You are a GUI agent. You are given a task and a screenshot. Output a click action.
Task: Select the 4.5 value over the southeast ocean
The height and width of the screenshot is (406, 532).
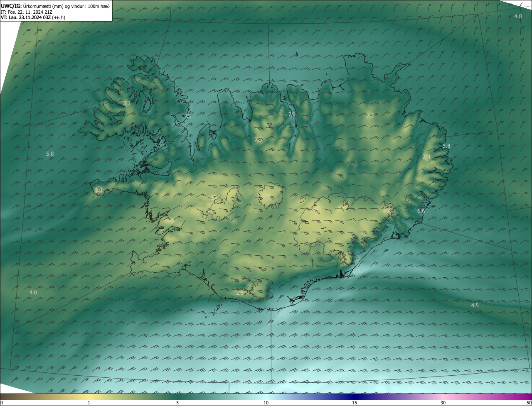pyautogui.click(x=475, y=305)
